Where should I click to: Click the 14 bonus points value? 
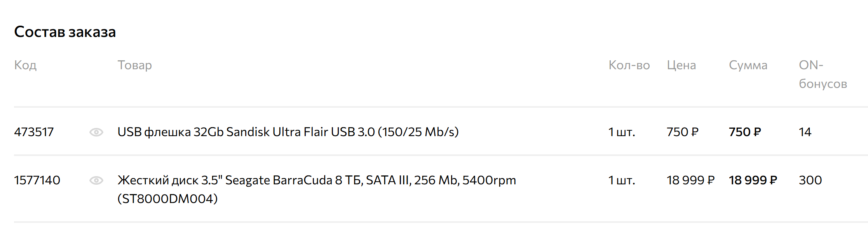[805, 132]
